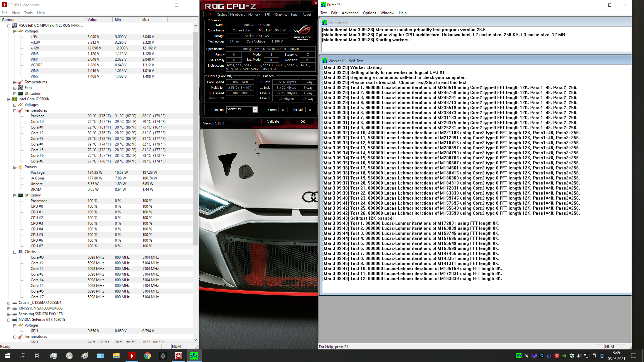Click the HWMonitor vertical scrollbar down arrow
This screenshot has width=644, height=362.
(196, 340)
